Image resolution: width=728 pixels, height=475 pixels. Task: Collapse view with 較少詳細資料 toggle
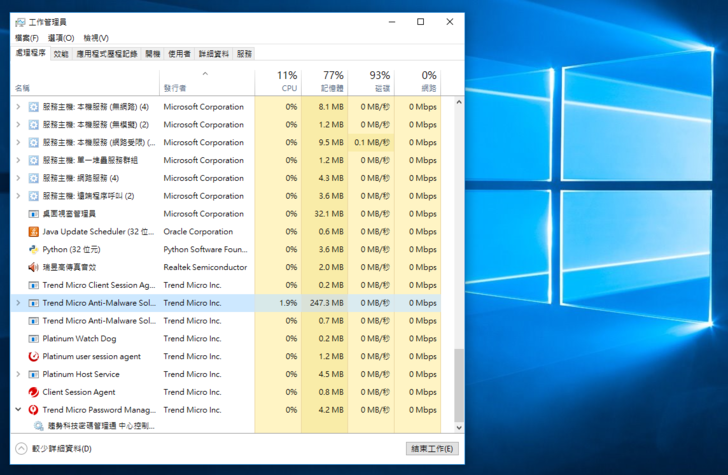tap(55, 449)
